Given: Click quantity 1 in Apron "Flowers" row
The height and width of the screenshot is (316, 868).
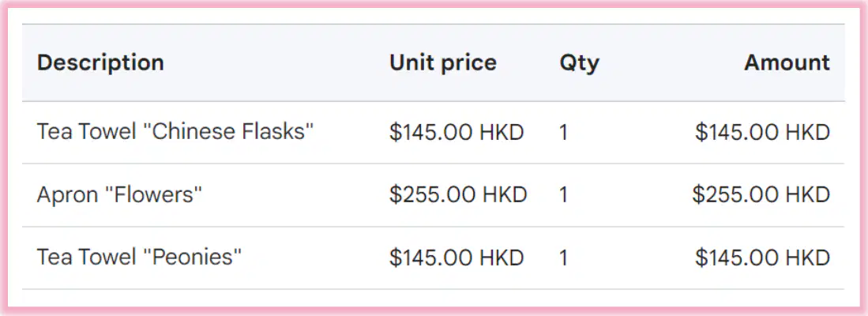Looking at the screenshot, I should pyautogui.click(x=564, y=195).
